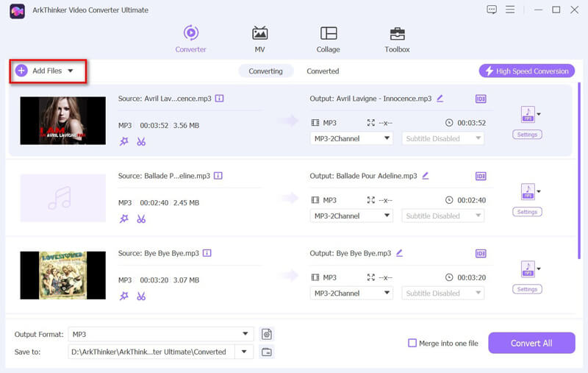Select the Avril Lavigne track thumbnail

click(63, 121)
